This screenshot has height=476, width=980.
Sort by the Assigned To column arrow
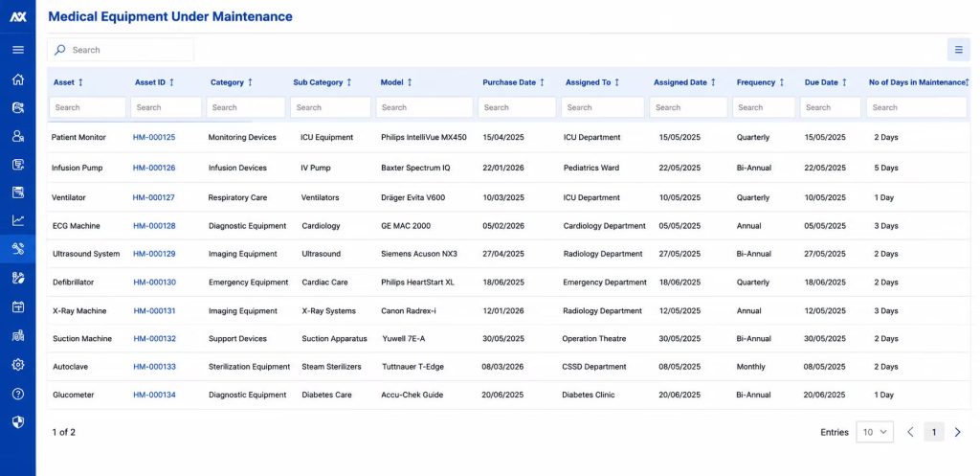(617, 82)
